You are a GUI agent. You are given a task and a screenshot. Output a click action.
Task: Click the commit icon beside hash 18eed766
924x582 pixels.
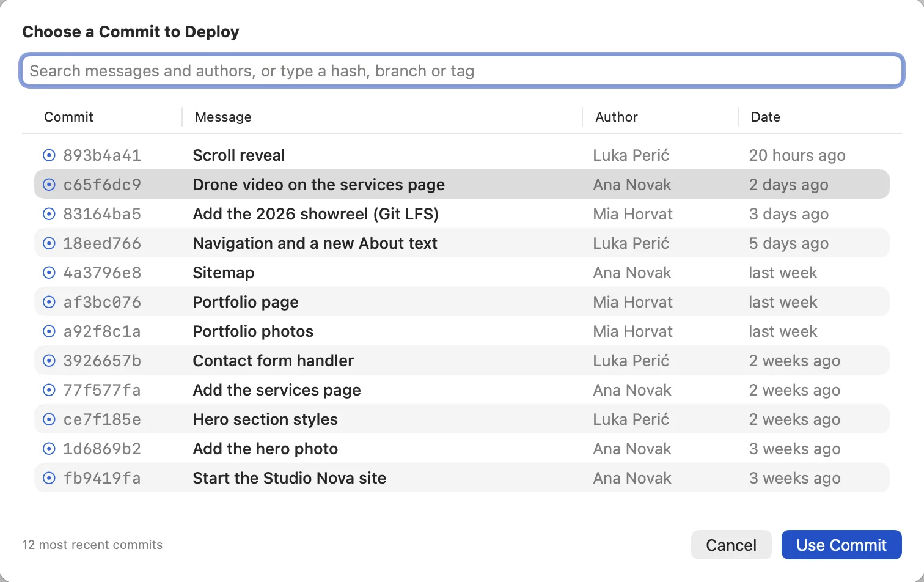coord(49,243)
